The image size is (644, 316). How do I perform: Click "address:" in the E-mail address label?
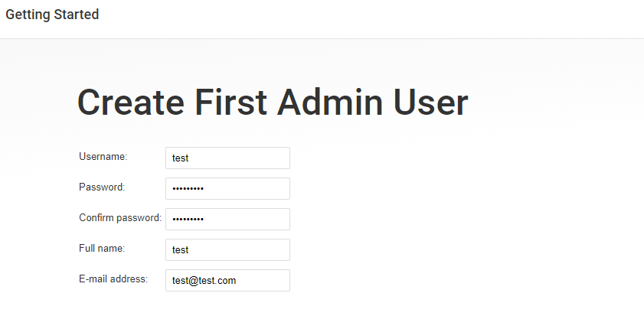click(129, 279)
